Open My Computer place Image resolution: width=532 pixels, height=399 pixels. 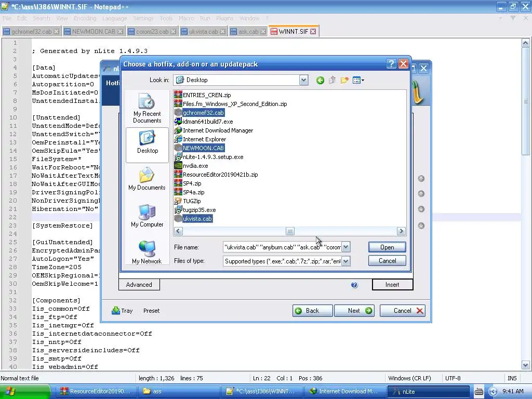(x=147, y=216)
